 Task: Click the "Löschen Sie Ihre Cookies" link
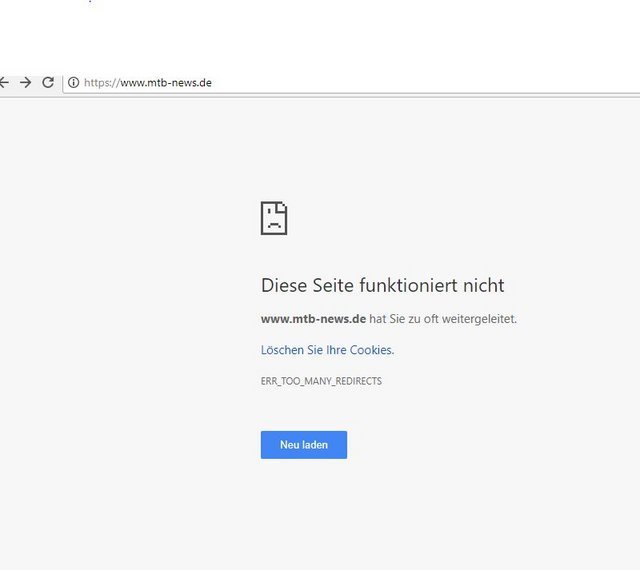[x=327, y=350]
